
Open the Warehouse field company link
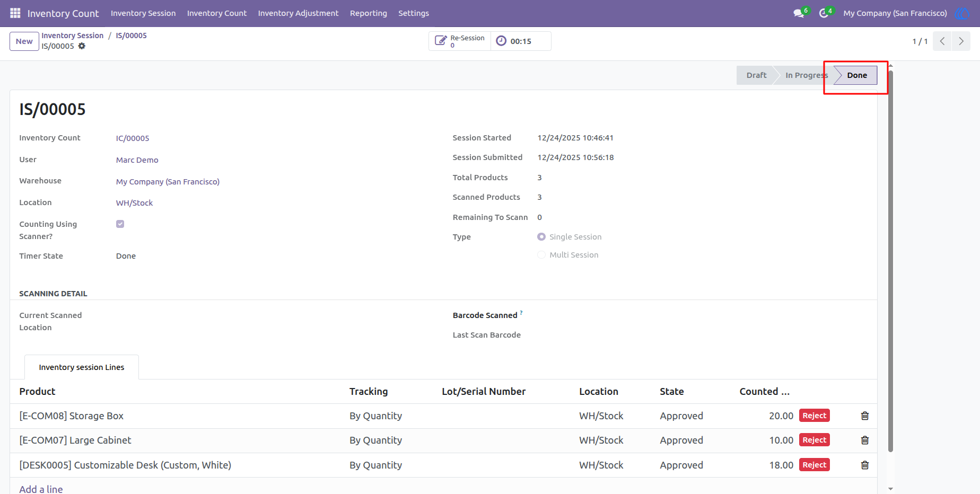point(168,182)
